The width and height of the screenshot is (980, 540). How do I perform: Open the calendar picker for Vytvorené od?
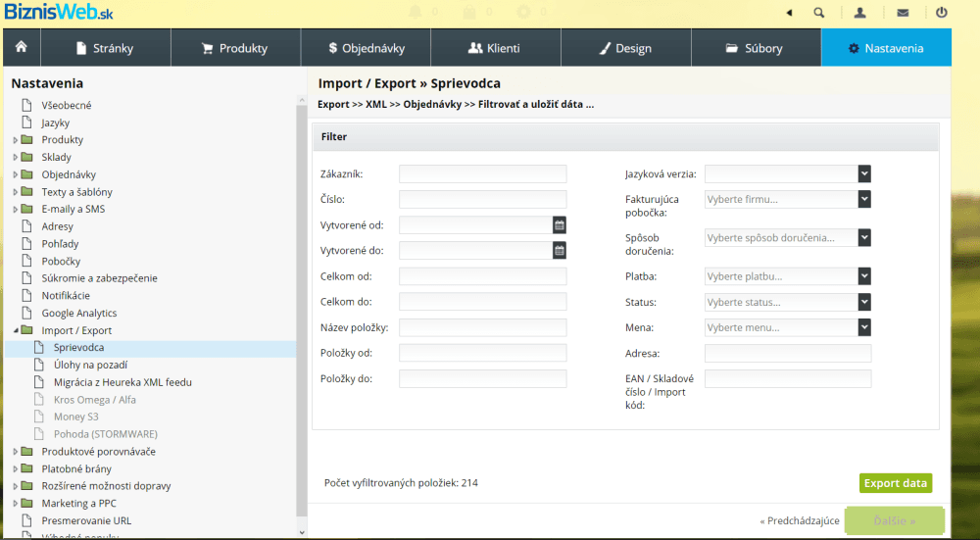pos(560,225)
